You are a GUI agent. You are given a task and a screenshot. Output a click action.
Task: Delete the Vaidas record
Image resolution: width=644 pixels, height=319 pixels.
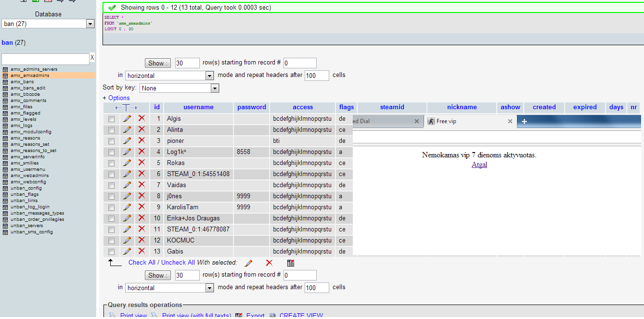coord(142,185)
